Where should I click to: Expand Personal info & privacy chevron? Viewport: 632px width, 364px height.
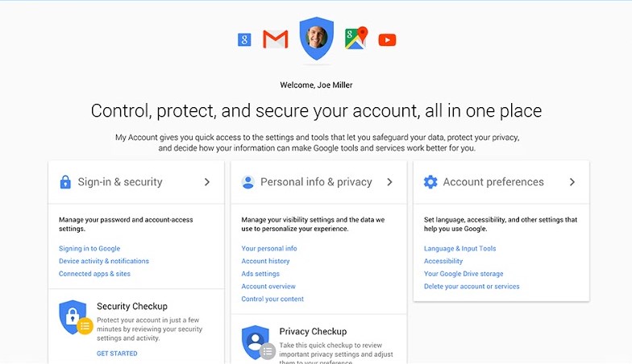point(389,182)
